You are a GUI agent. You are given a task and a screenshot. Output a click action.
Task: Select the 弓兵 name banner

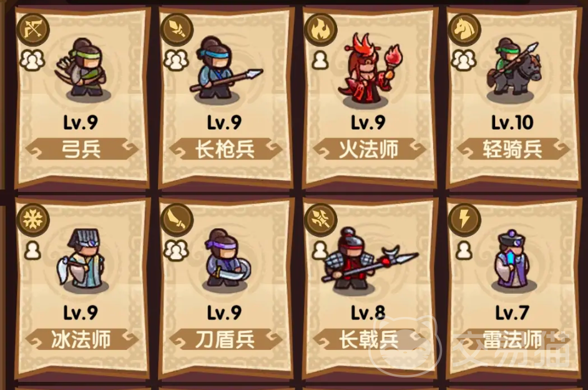click(81, 149)
